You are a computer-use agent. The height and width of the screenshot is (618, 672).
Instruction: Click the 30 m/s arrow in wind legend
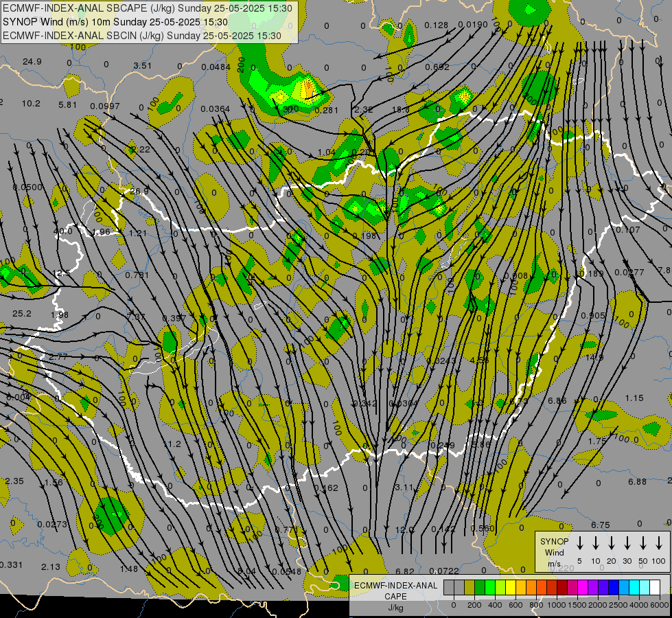coord(627,543)
